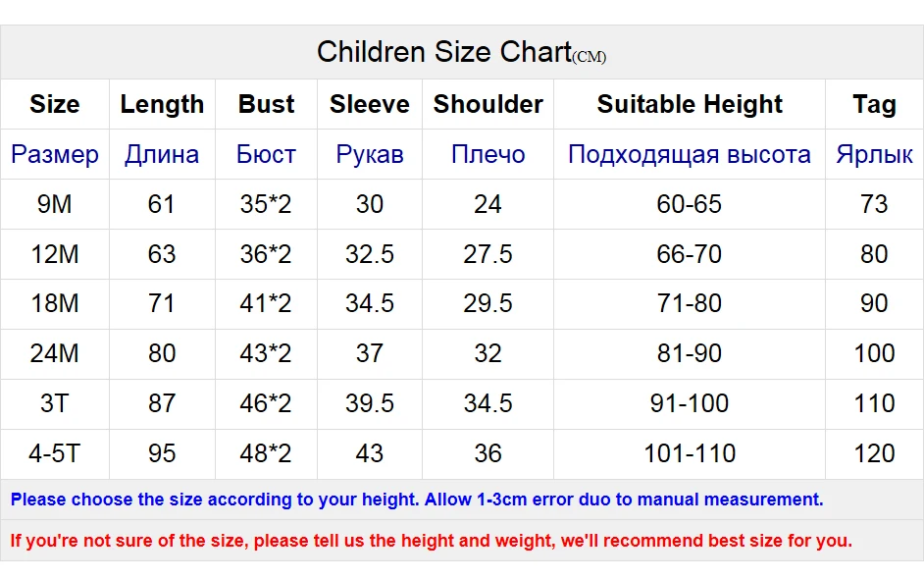Click the Children Size Chart title
The image size is (924, 579).
click(461, 52)
